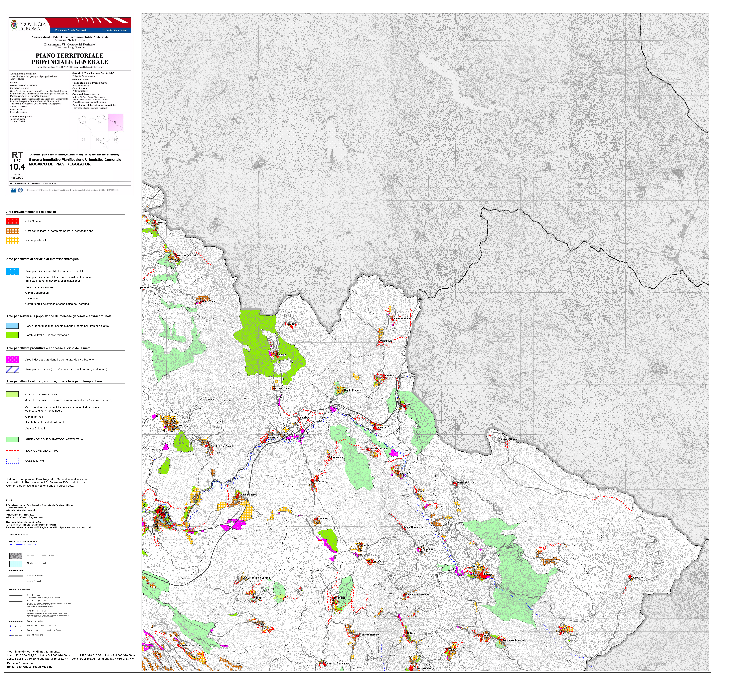Click the green Parchi di livello urbano swatch
742x700 pixels.
[12, 335]
